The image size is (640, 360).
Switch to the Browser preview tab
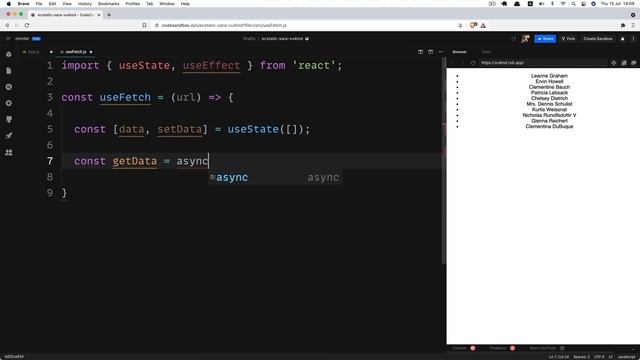[460, 52]
